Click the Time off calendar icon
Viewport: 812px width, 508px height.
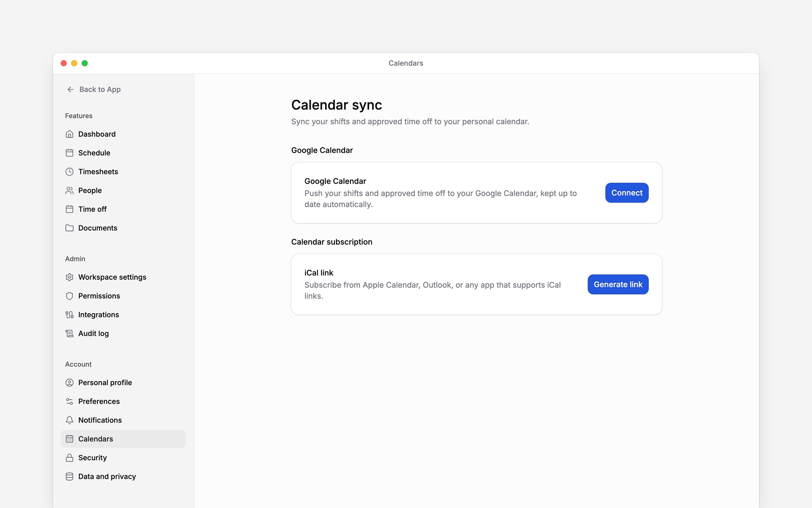click(x=70, y=209)
